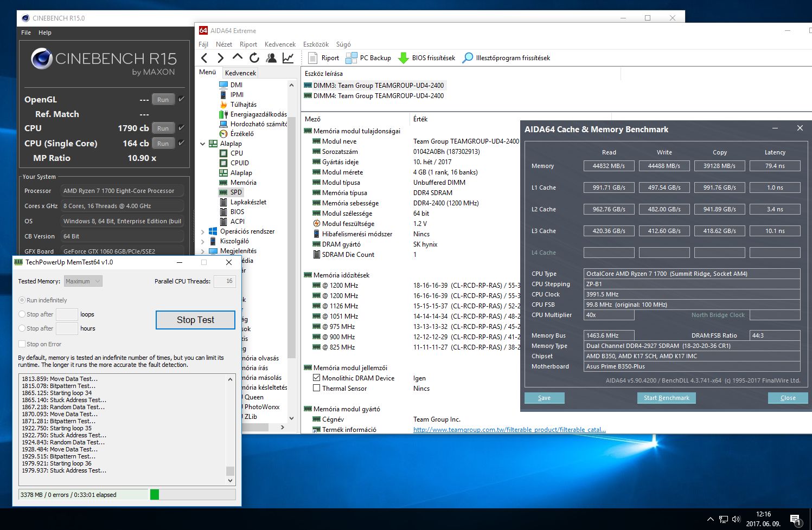Image resolution: width=812 pixels, height=530 pixels.
Task: Select BIOS under Alaplap in tree
Action: point(232,211)
